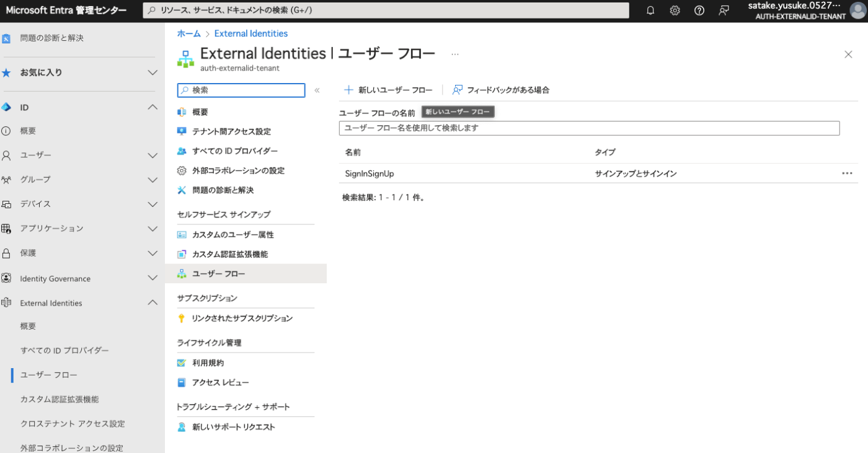Screen dimensions: 868x453
Task: Click the favorites star icon
Action: pos(6,73)
